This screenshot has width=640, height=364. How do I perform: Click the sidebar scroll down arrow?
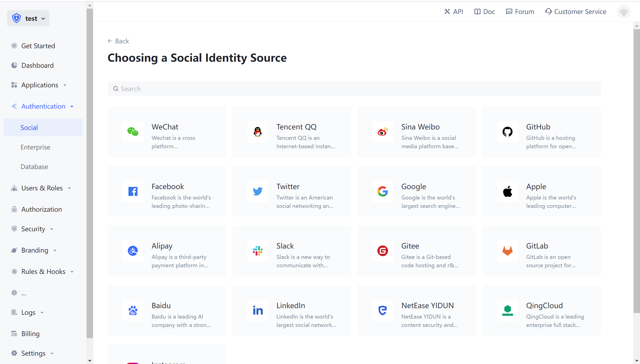[x=90, y=361]
